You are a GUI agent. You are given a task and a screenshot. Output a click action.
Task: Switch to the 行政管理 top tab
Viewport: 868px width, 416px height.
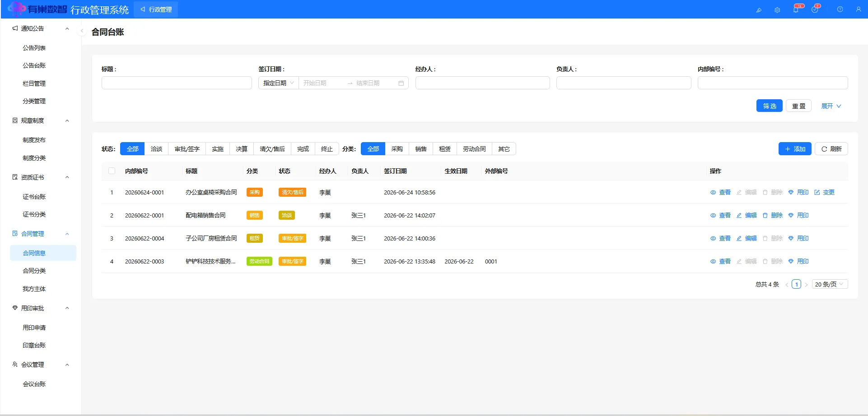coord(156,9)
